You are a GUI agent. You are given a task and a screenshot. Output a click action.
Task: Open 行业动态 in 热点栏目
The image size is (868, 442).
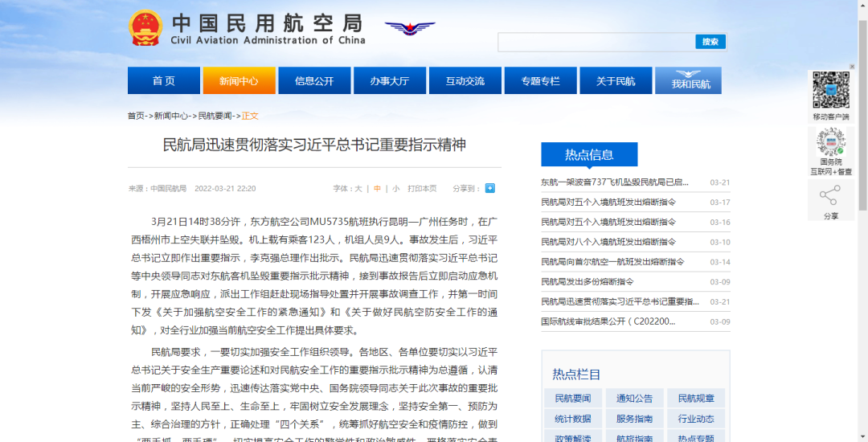coord(696,418)
